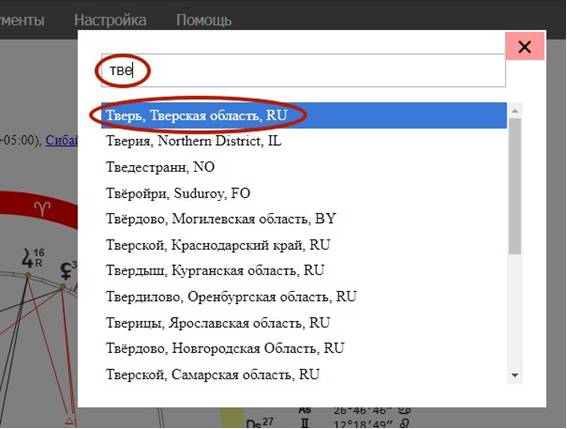Image resolution: width=567 pixels, height=429 pixels.
Task: Pick Тверской, Краснодарский край, RU
Action: [x=304, y=245]
